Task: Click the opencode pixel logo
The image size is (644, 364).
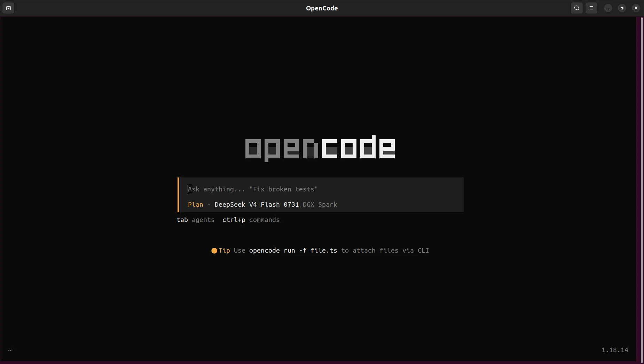Action: click(320, 149)
